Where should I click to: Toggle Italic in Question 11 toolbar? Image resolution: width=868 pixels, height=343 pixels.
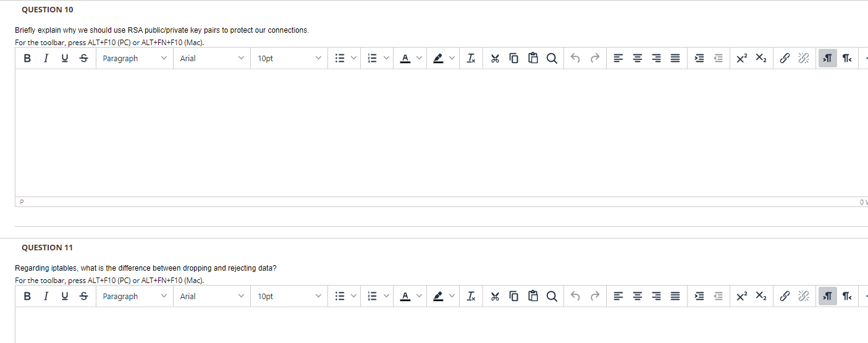coord(46,296)
